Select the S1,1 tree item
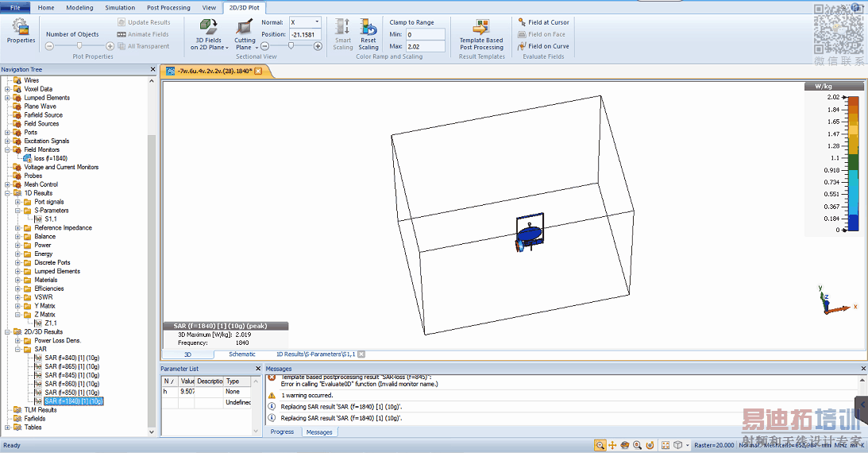The width and height of the screenshot is (868, 453). coord(51,219)
